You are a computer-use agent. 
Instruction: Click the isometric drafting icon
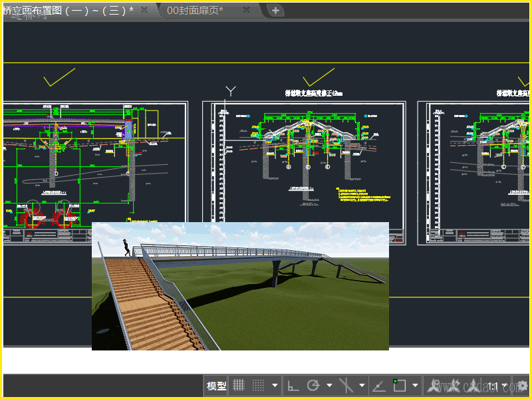tap(346, 386)
